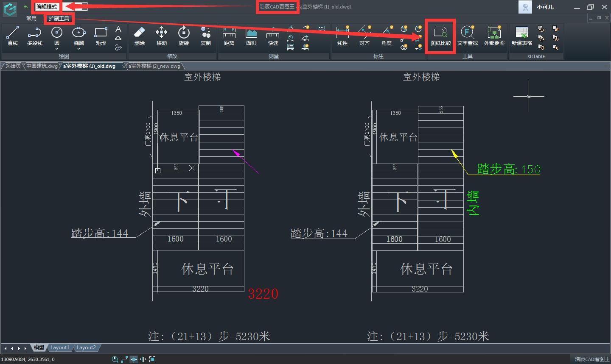The height and width of the screenshot is (364, 611).
Task: Click the green '内墙' label in the right drawing
Action: tap(473, 203)
